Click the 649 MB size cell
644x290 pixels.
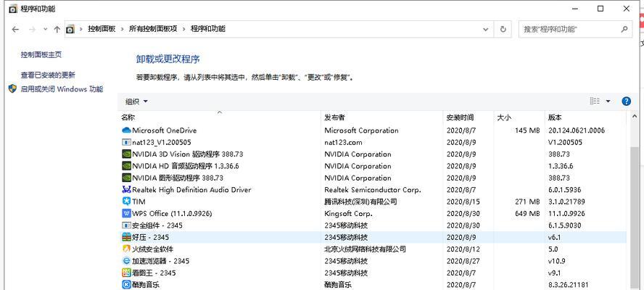pos(527,214)
